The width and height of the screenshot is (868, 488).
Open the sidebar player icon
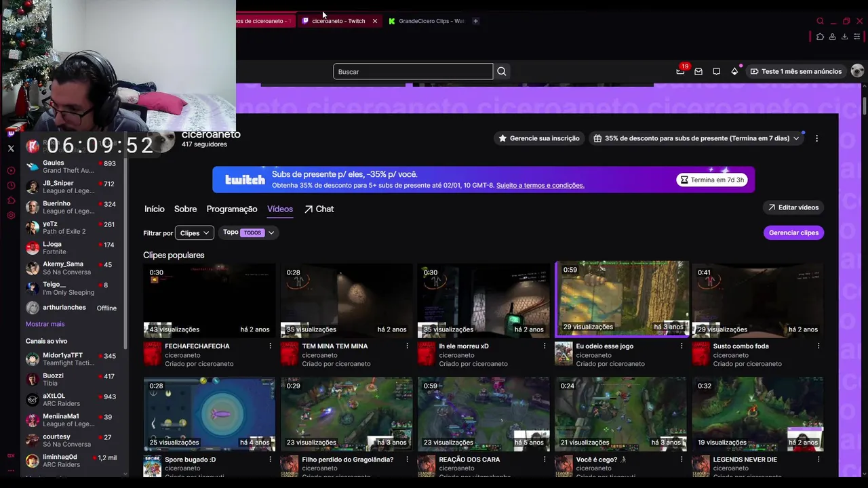click(11, 171)
